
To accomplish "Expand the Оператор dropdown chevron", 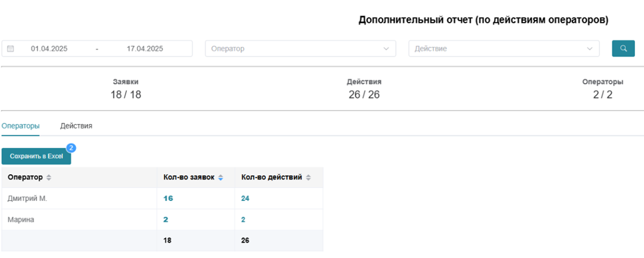I will [x=386, y=49].
